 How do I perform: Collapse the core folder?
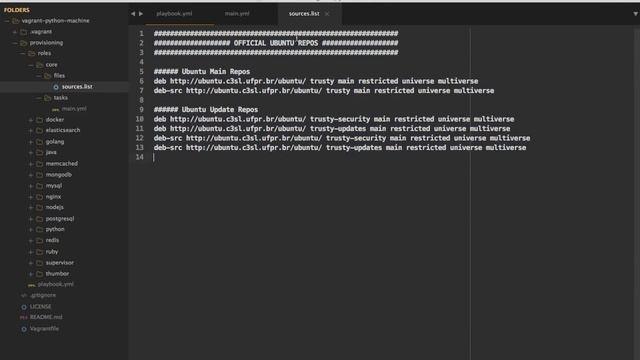coord(31,64)
